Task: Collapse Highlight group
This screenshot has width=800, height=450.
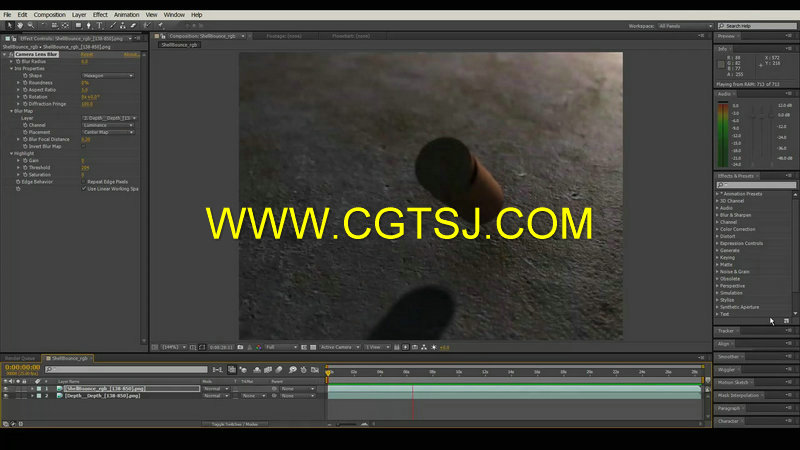Action: (x=11, y=154)
